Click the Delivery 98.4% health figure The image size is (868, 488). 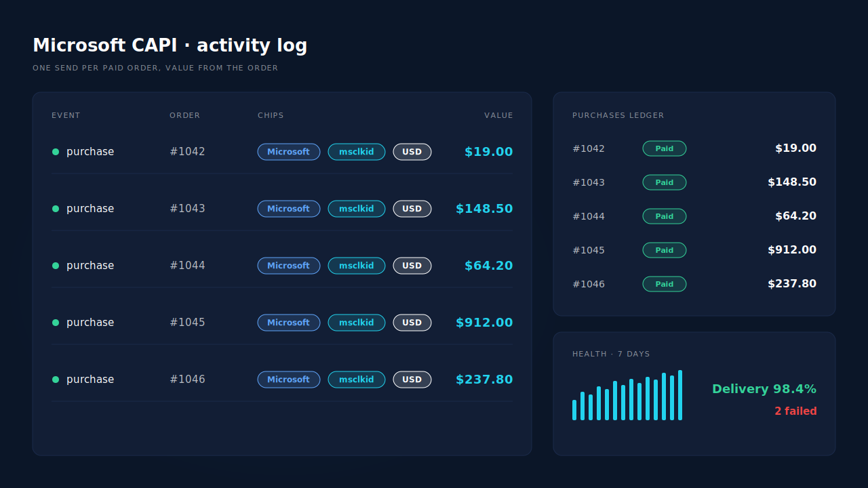(764, 389)
